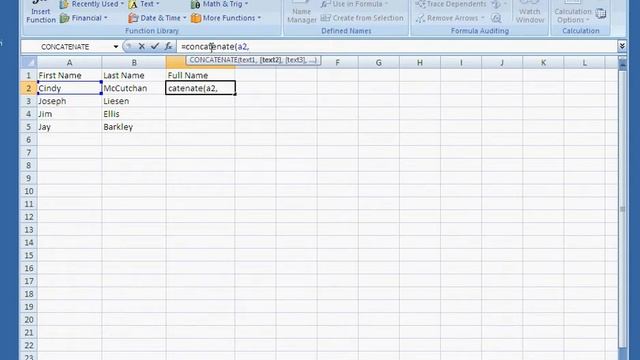Click the Insert Function button in ribbon
Screen dimensions: 640x360
[41, 12]
